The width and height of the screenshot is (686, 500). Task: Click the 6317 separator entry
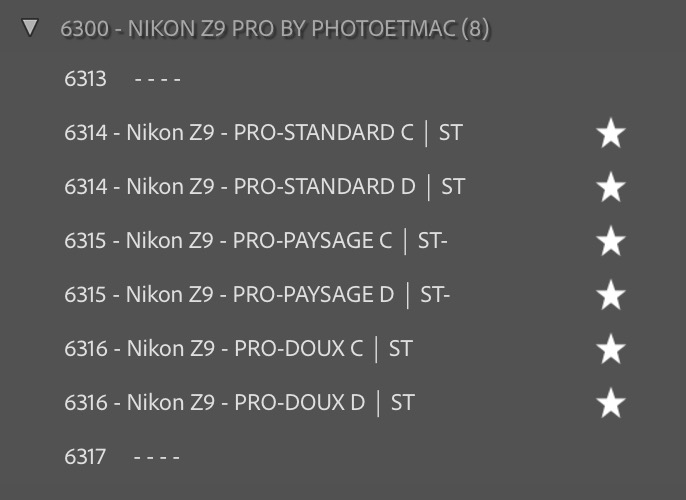point(122,457)
